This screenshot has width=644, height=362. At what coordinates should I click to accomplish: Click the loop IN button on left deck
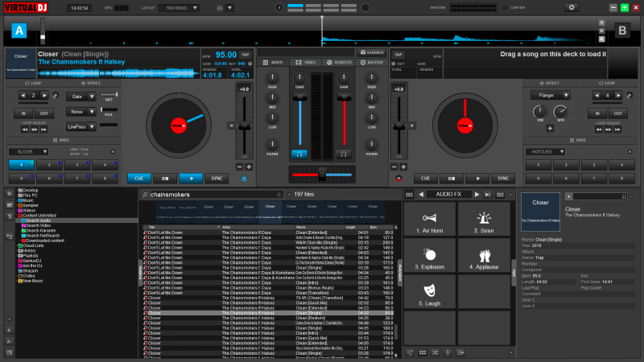24,113
